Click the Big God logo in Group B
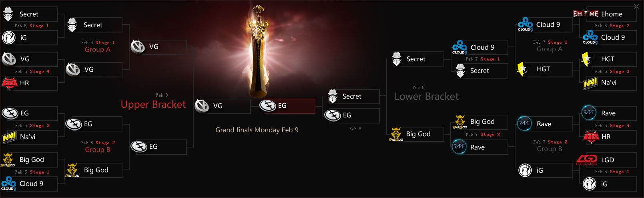This screenshot has width=644, height=198. pyautogui.click(x=72, y=170)
